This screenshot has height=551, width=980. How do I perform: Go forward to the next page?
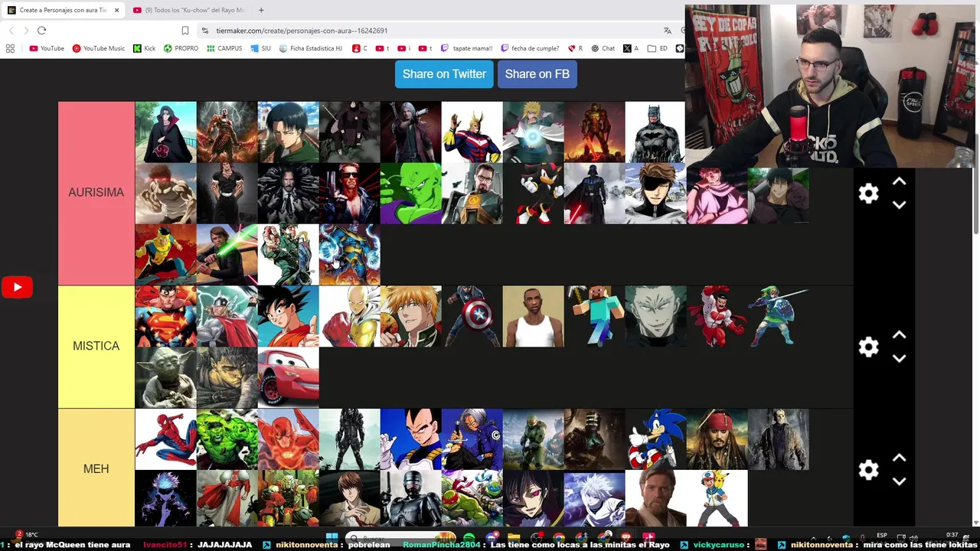coord(26,31)
